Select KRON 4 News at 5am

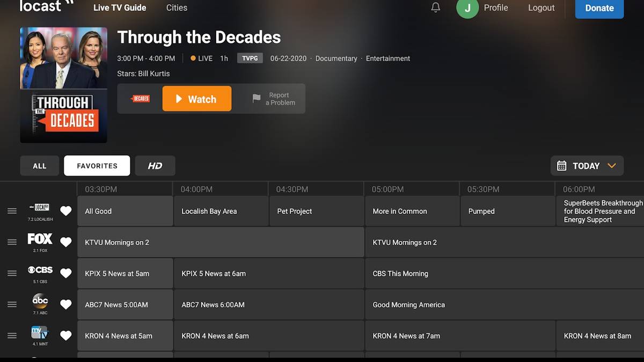tap(125, 336)
